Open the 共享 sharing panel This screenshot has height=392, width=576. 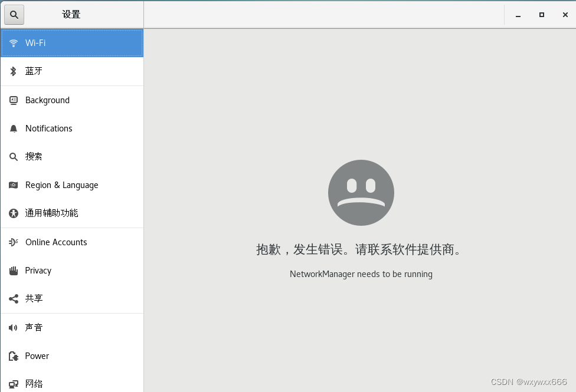pos(72,299)
